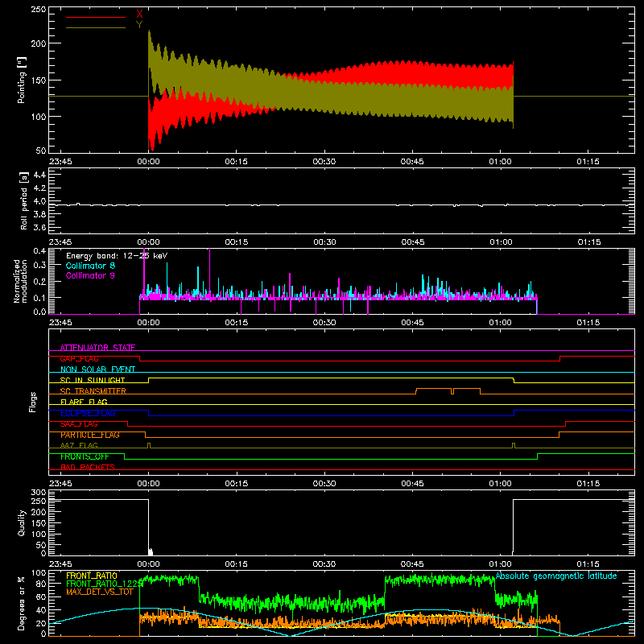
Task: Click the FLARE_FLAG label
Action: [x=84, y=402]
